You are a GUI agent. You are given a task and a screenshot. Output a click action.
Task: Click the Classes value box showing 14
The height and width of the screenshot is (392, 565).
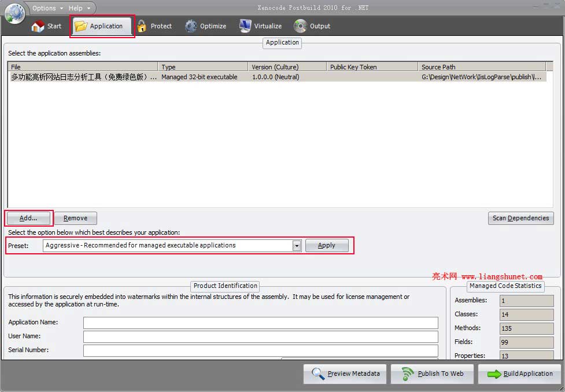point(526,315)
